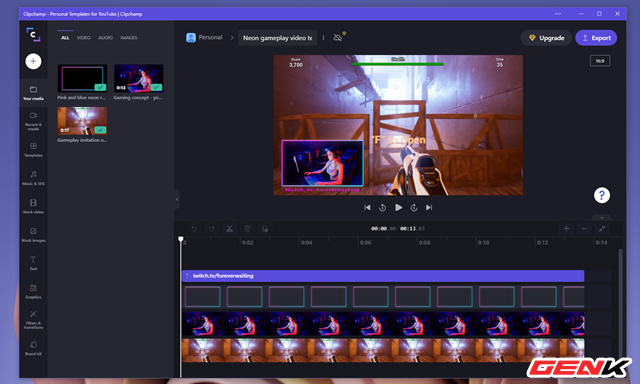The image size is (640, 384).
Task: Select the Pink and blue neon thumbnail
Action: coord(82,78)
